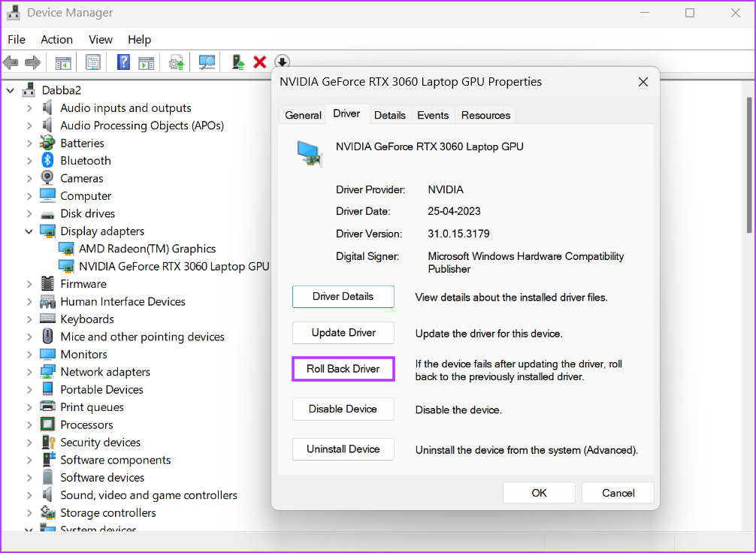The height and width of the screenshot is (553, 756).
Task: Open the Properties toolbar icon
Action: 93,62
